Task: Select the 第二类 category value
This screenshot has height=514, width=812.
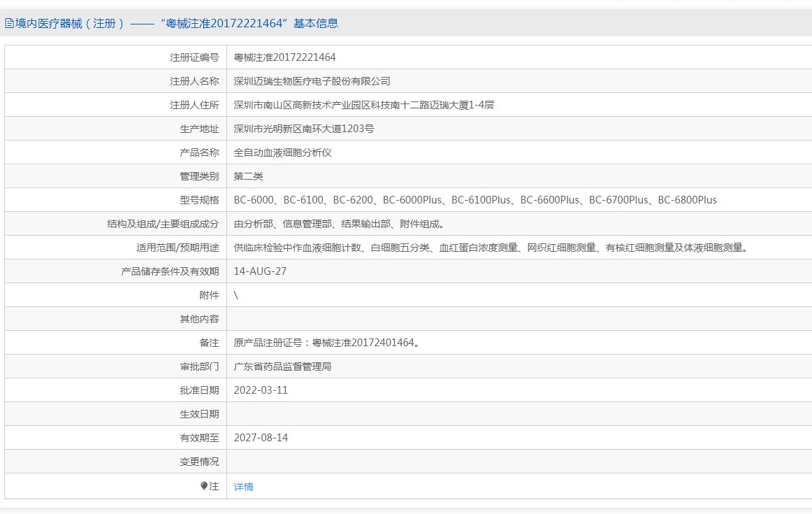Action: [248, 177]
